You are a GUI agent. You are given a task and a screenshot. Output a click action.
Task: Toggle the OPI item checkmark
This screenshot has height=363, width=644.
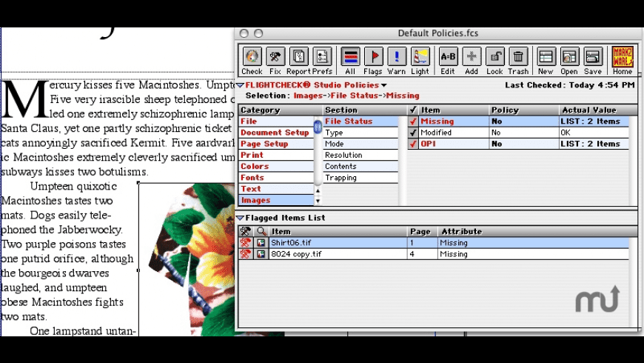[x=413, y=144]
